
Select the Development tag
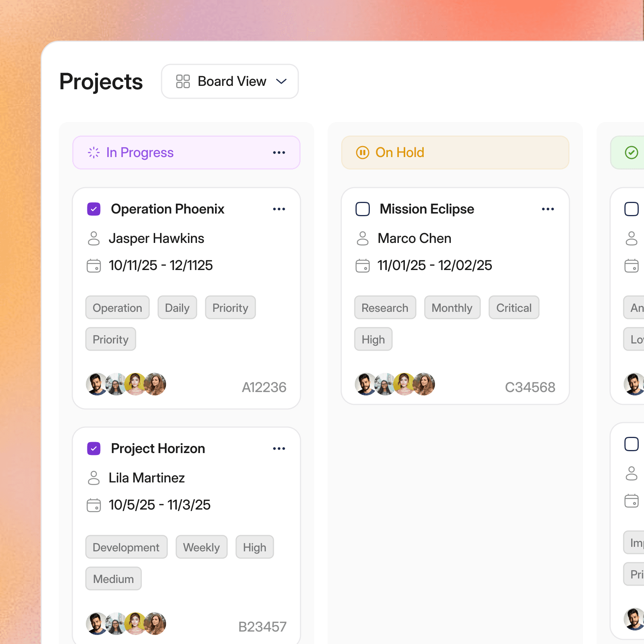point(127,547)
